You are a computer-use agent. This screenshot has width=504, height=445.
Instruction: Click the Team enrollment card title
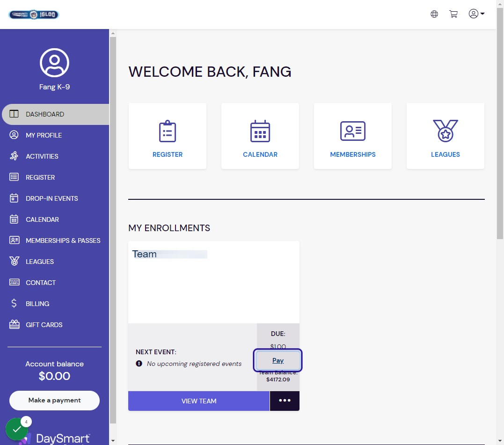pyautogui.click(x=144, y=254)
